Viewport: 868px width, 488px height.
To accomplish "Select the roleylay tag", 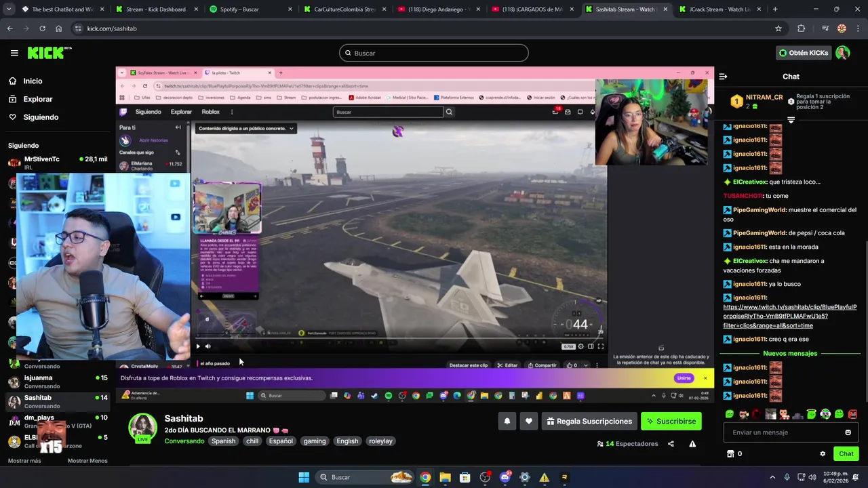I will [x=380, y=441].
